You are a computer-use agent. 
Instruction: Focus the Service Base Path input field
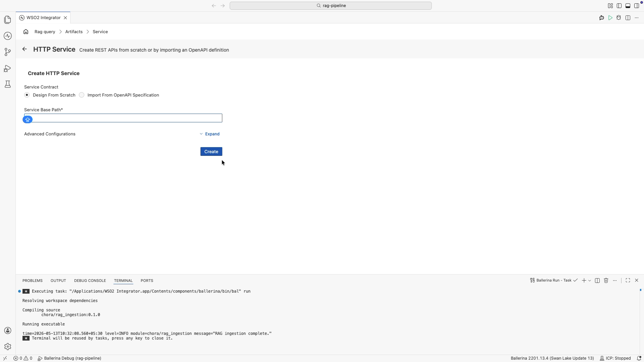click(123, 118)
